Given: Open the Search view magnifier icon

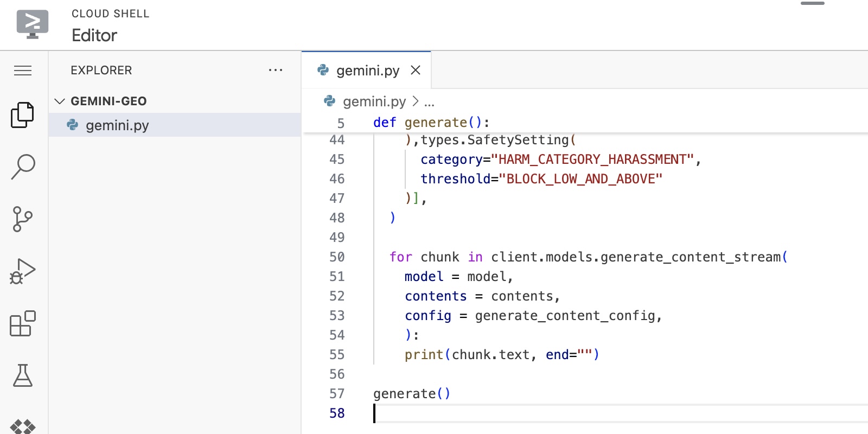Looking at the screenshot, I should (23, 167).
